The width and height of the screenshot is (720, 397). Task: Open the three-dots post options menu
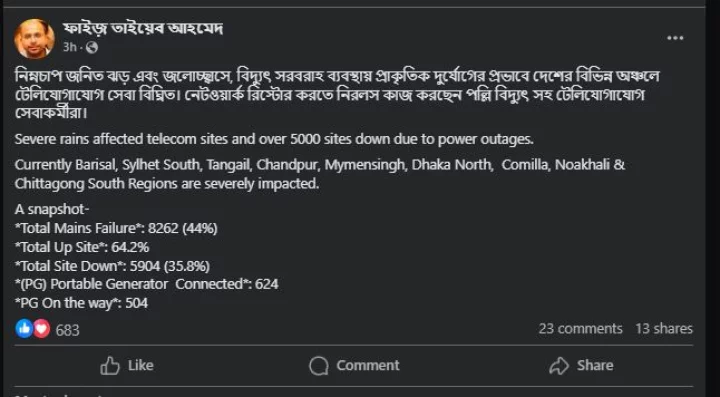tap(675, 38)
